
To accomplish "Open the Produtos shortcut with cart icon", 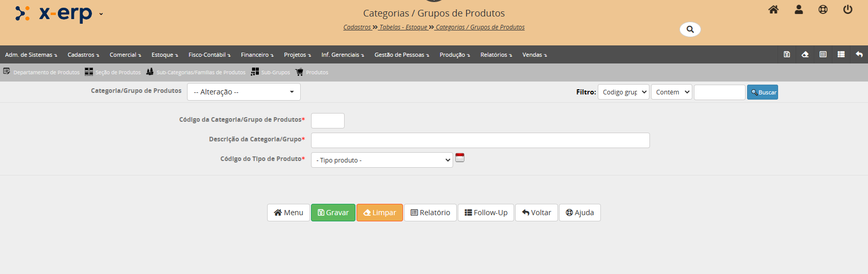I will (312, 72).
